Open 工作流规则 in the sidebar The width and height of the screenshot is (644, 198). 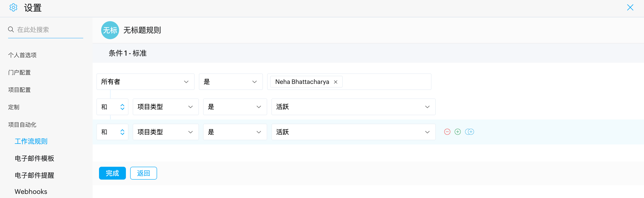31,141
